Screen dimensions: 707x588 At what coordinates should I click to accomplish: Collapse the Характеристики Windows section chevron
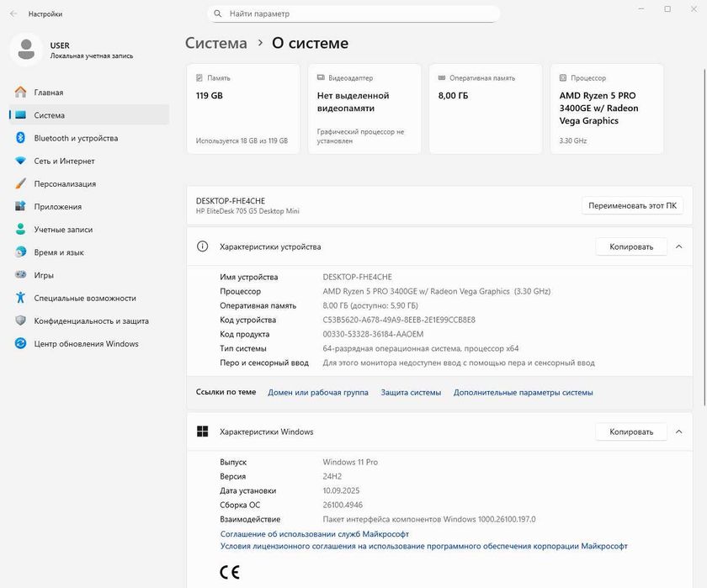[x=678, y=432]
